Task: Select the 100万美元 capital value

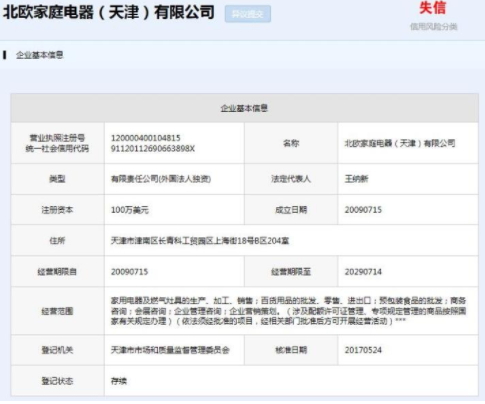Action: tap(130, 210)
